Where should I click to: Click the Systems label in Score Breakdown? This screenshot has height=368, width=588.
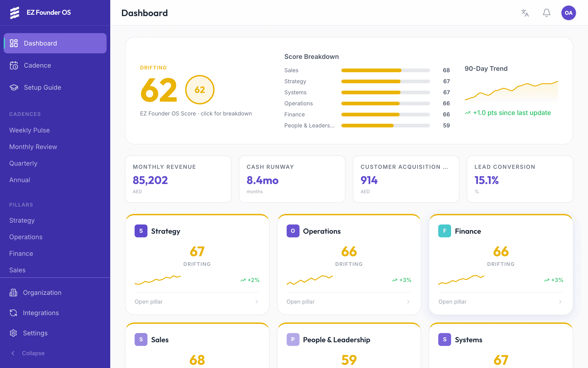click(x=295, y=92)
